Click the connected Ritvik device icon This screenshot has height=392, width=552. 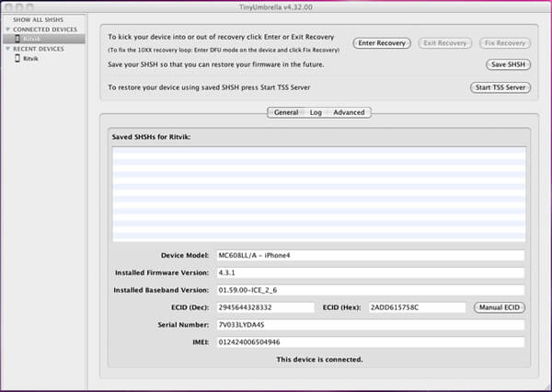pos(18,40)
